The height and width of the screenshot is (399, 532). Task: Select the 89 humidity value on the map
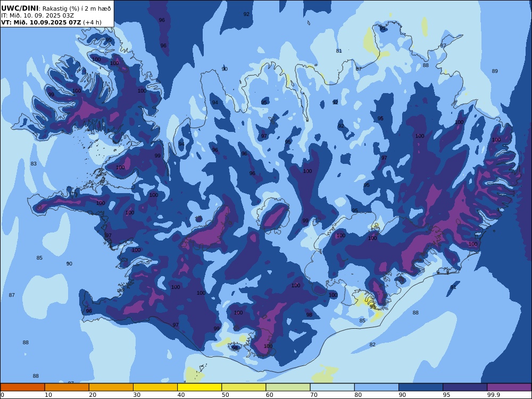pyautogui.click(x=495, y=71)
